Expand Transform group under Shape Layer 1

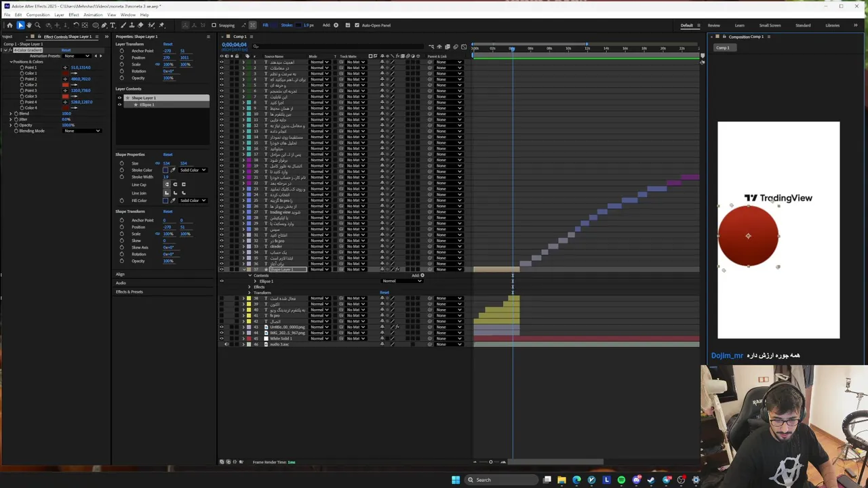point(250,293)
